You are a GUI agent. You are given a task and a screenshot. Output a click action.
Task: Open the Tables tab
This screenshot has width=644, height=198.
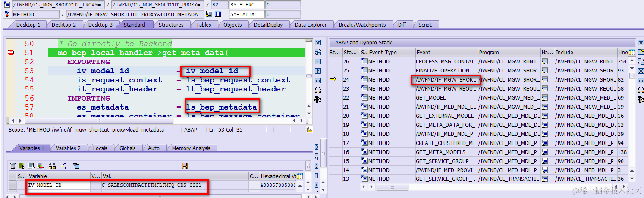click(204, 25)
